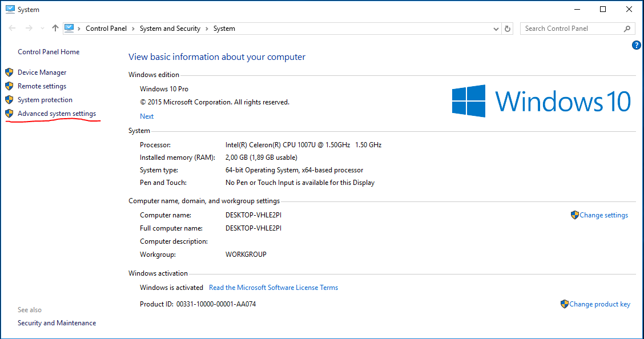Viewport: 644px width, 339px height.
Task: Click the search magnifier icon
Action: pyautogui.click(x=627, y=28)
